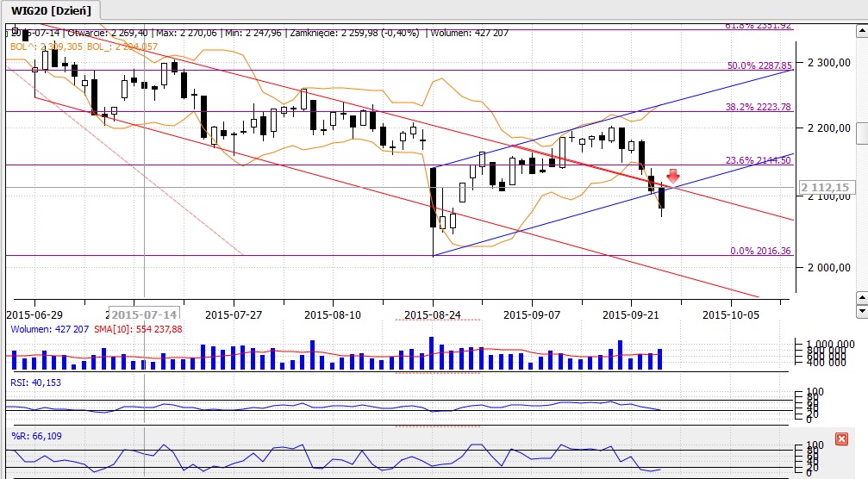Click the 2015-06-29 date on time axis

(34, 314)
